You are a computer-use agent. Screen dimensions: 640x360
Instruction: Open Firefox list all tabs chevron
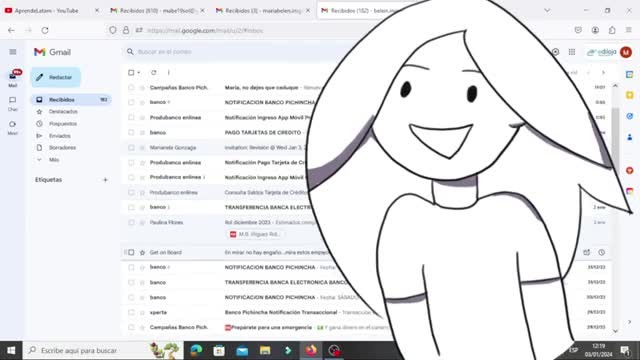click(x=547, y=10)
